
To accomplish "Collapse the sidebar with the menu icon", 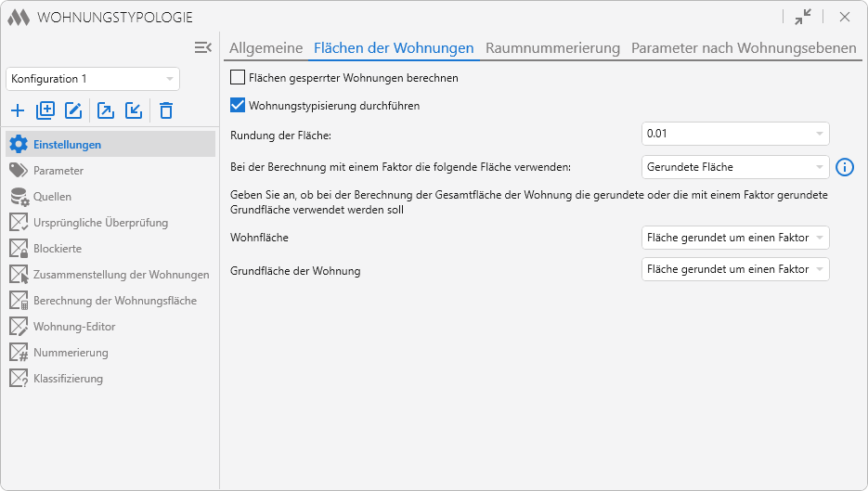I will coord(203,47).
